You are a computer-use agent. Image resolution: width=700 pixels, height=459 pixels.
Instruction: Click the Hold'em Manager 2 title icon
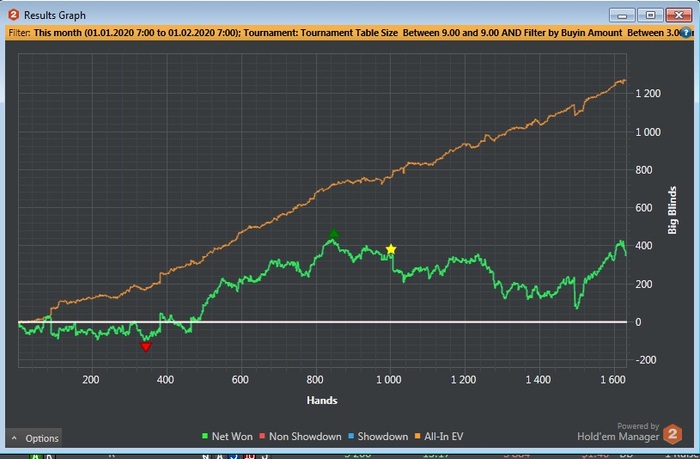tap(13, 15)
